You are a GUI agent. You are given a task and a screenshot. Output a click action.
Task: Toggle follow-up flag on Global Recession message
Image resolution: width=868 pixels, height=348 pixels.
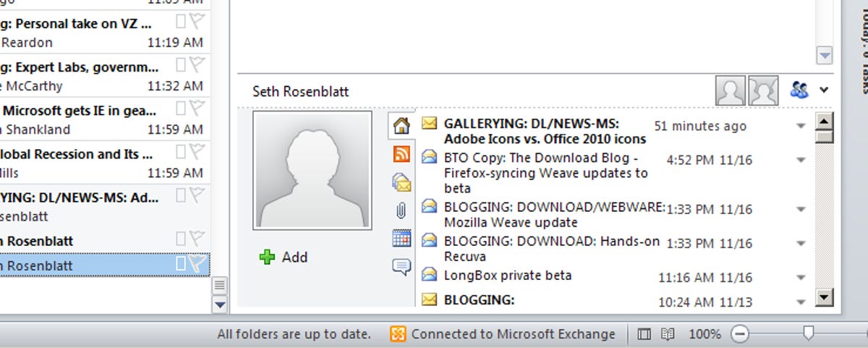click(197, 153)
